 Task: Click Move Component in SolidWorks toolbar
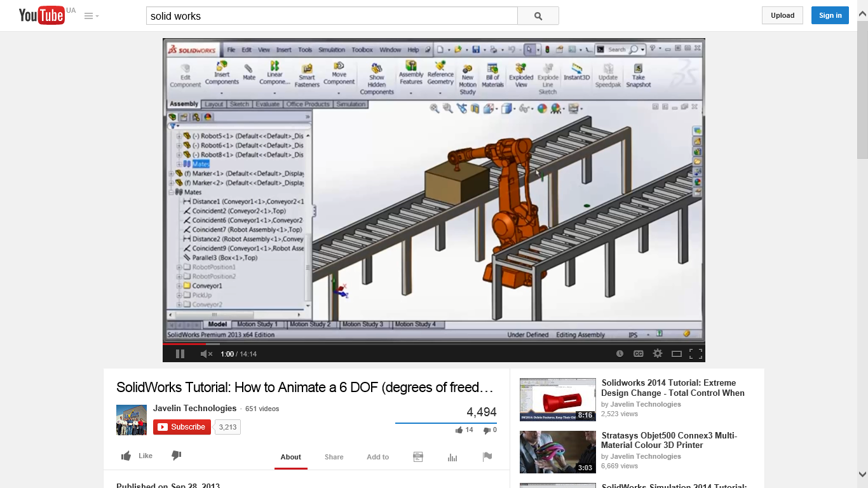pyautogui.click(x=339, y=74)
